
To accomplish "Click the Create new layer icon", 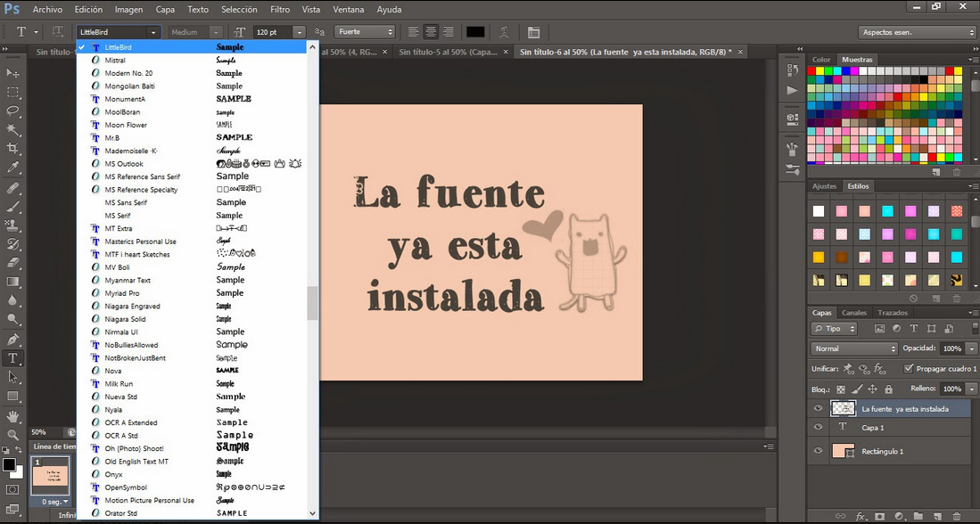I will point(938,515).
